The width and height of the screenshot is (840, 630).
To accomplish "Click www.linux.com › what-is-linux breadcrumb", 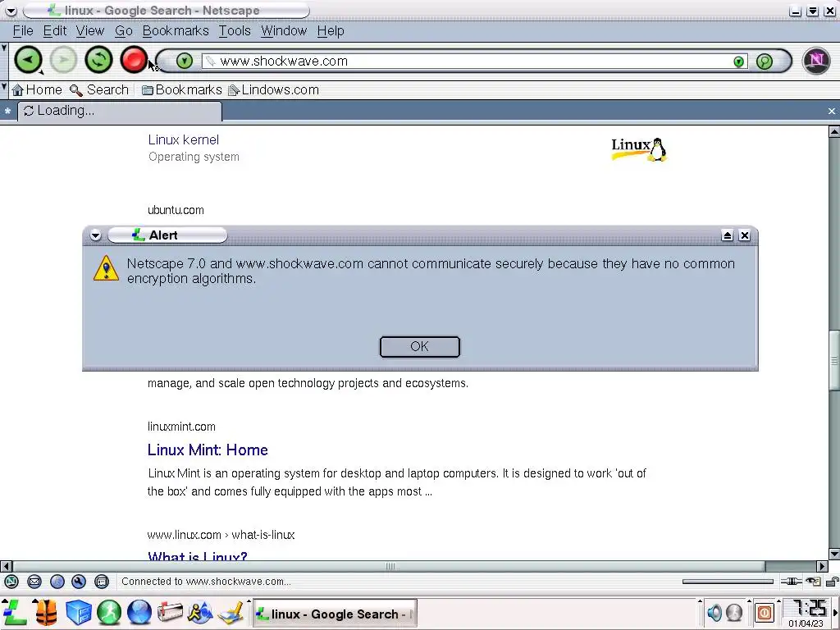I will click(221, 535).
